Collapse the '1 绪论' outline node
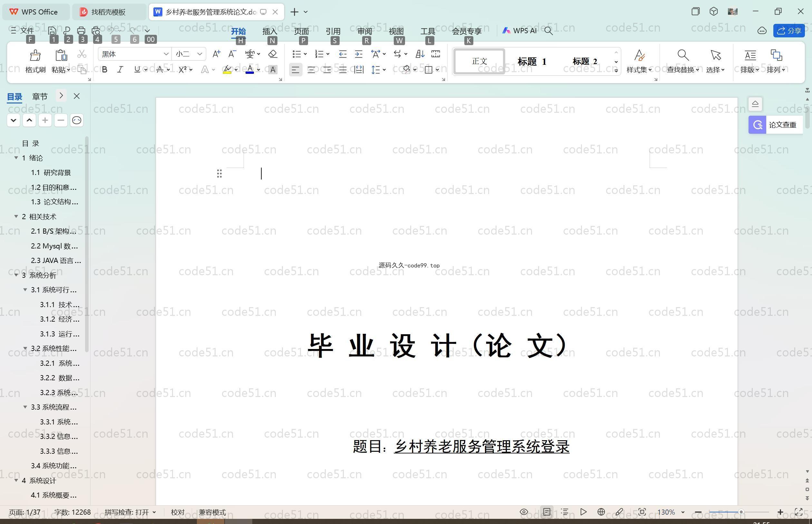The image size is (812, 524). (x=16, y=158)
